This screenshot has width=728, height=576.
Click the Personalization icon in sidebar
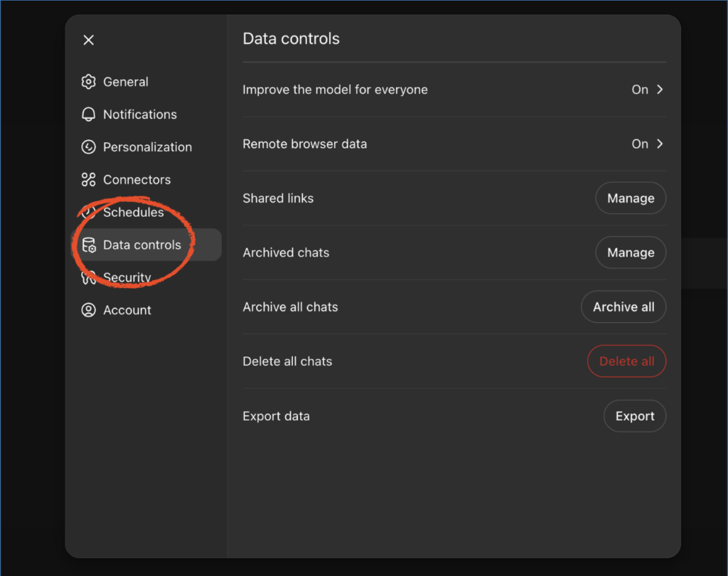click(x=88, y=147)
